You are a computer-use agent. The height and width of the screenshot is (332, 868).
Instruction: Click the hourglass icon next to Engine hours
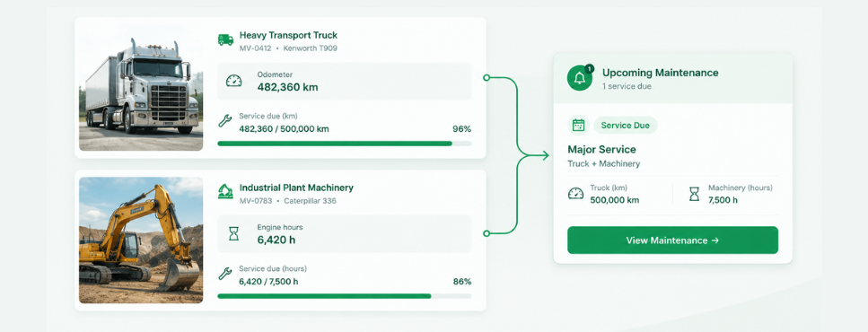coord(233,233)
